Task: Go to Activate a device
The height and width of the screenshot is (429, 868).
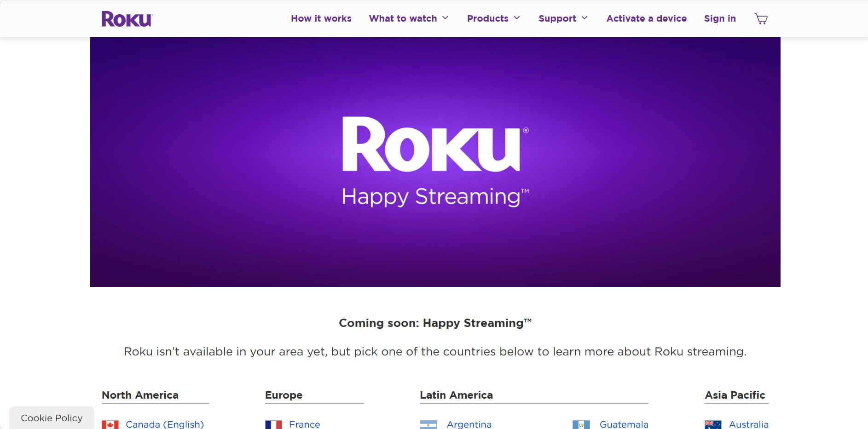Action: 646,18
